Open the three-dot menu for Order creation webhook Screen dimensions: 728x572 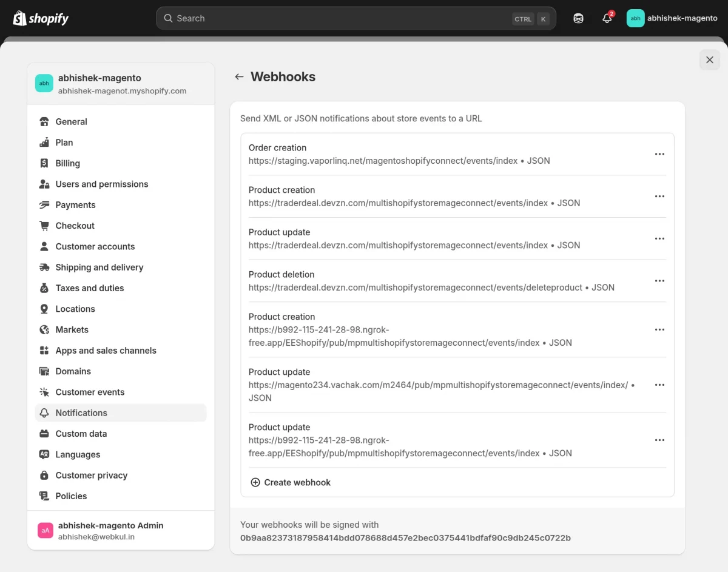pyautogui.click(x=659, y=153)
